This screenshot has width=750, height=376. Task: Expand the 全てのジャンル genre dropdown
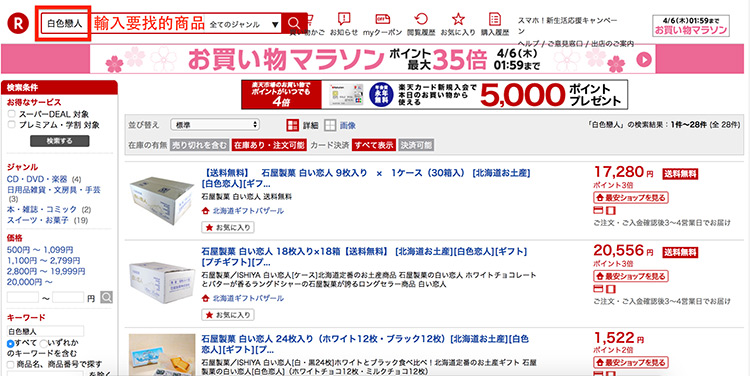244,24
